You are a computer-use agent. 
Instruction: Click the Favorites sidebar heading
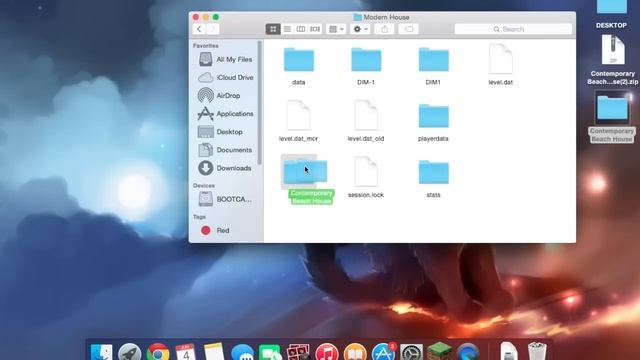click(206, 46)
